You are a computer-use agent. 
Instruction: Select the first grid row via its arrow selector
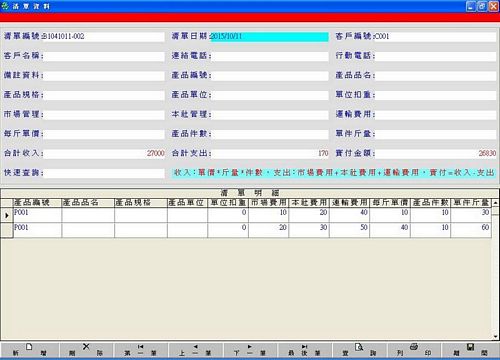7,215
